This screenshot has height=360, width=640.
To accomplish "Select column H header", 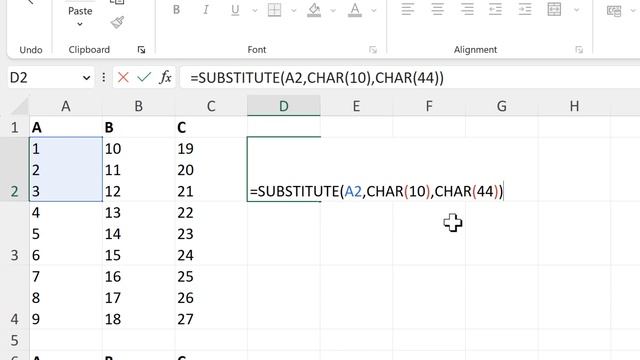I will point(574,106).
